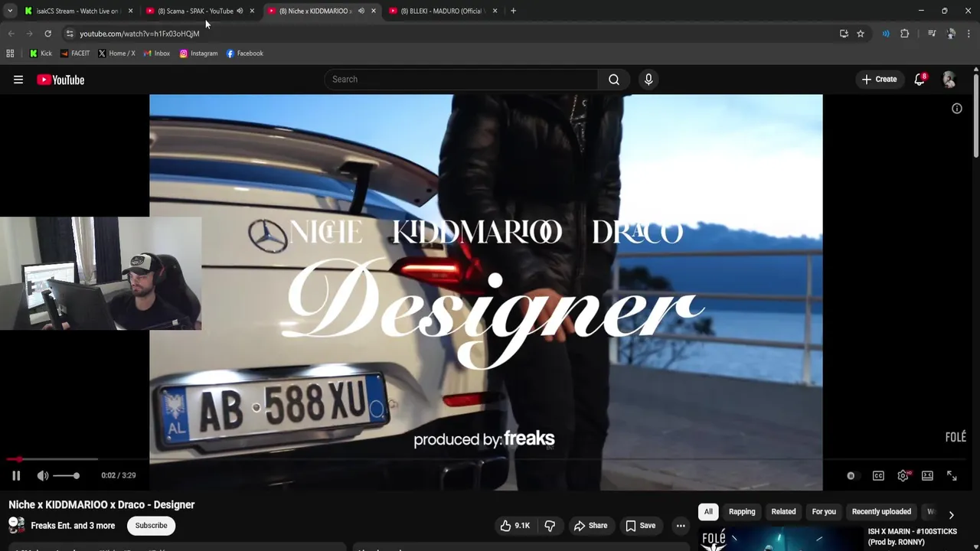
Task: Open the player settings gear
Action: coord(903,475)
